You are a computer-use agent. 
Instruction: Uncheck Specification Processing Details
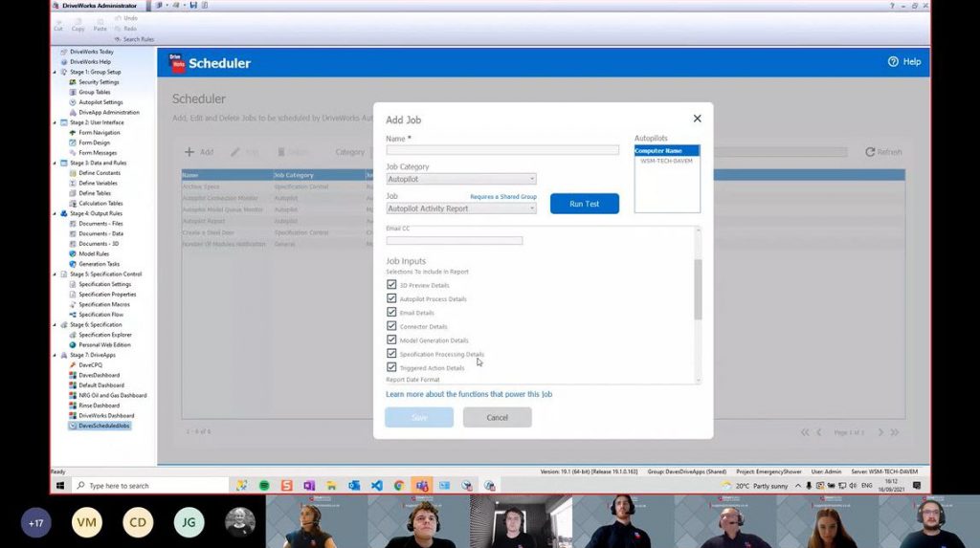tap(391, 353)
